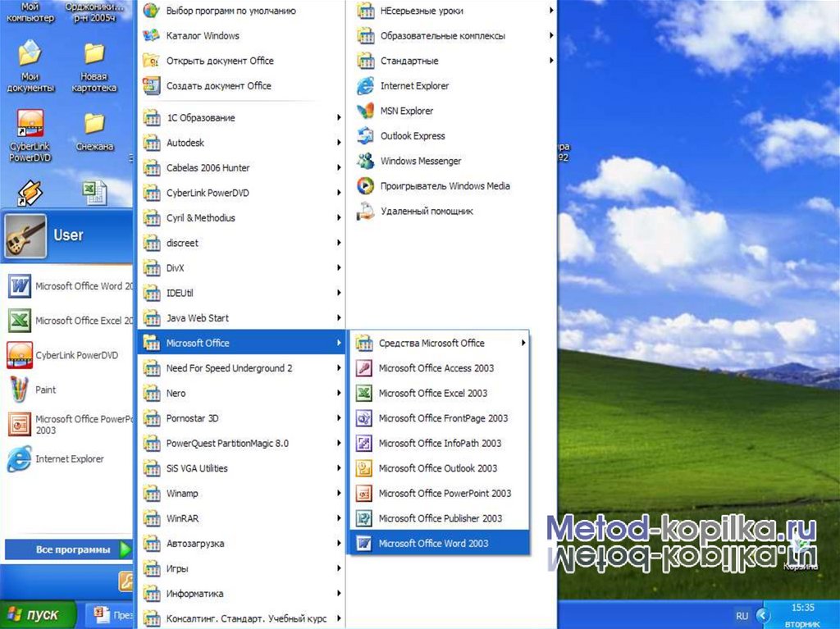
Task: Click the MSN Explorer icon
Action: click(x=366, y=111)
